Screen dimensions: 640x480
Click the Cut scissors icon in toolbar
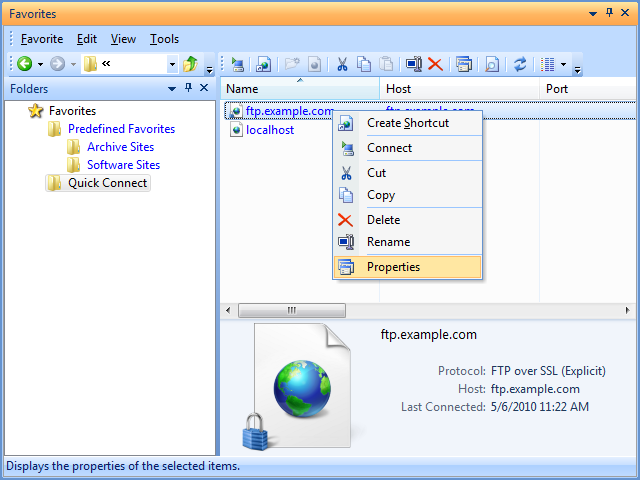(x=342, y=64)
